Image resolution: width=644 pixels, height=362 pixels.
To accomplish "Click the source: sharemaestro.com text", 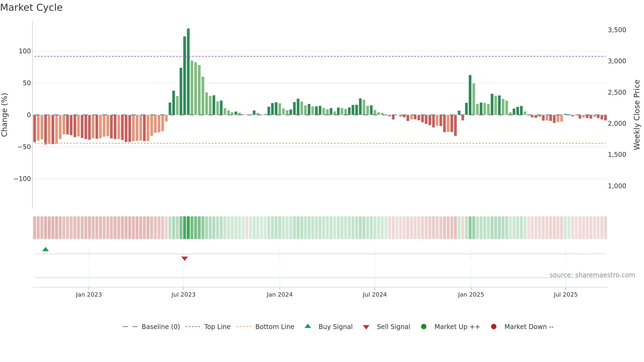I will tap(592, 275).
